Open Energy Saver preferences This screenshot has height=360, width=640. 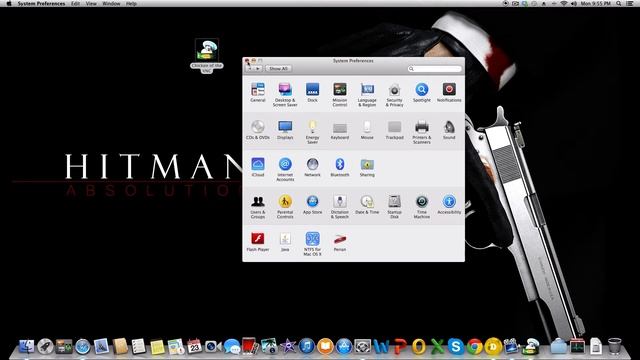[x=312, y=132]
